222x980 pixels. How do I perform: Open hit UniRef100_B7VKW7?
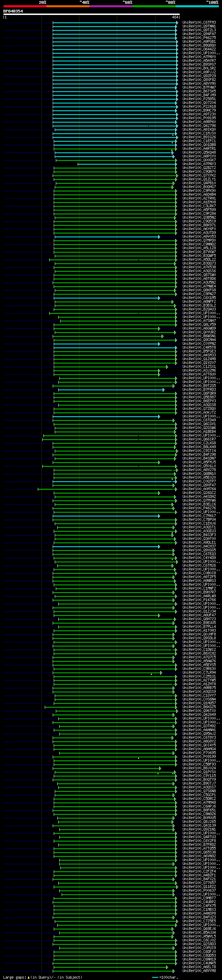[x=199, y=252]
